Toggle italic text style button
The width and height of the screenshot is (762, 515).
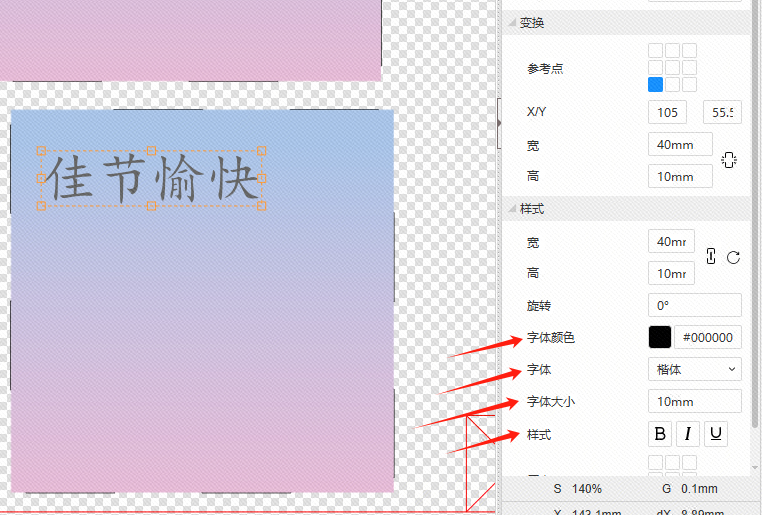688,434
